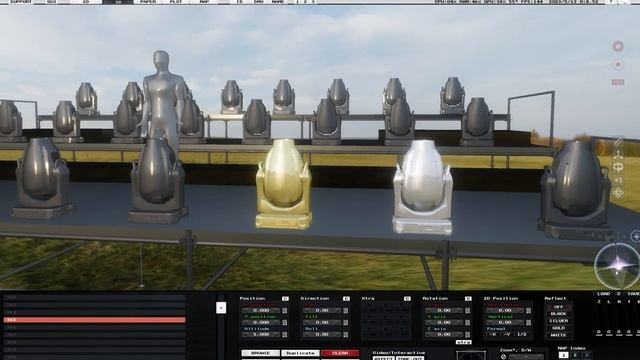Set Reflect to GOLD
This screenshot has width=640, height=360.
[x=559, y=328]
